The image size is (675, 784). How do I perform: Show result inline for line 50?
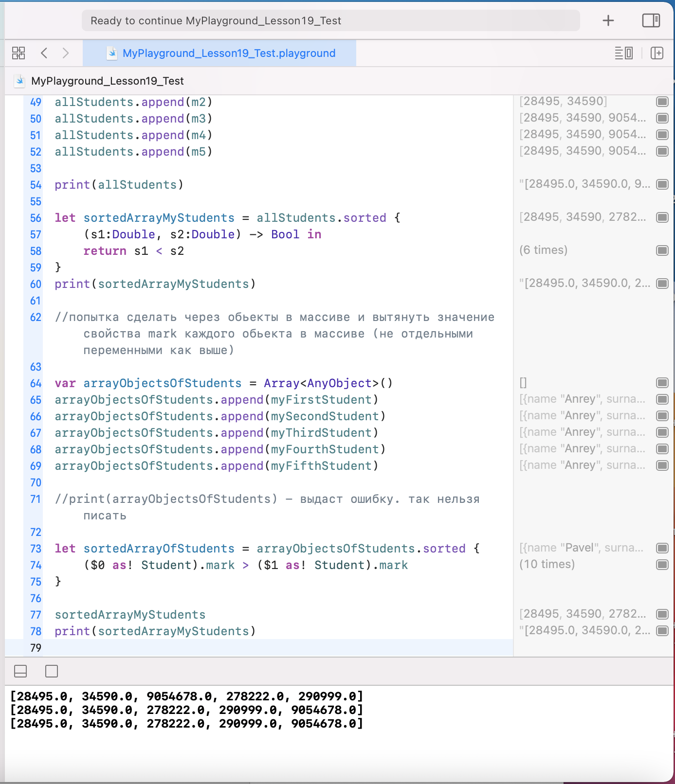pyautogui.click(x=662, y=118)
